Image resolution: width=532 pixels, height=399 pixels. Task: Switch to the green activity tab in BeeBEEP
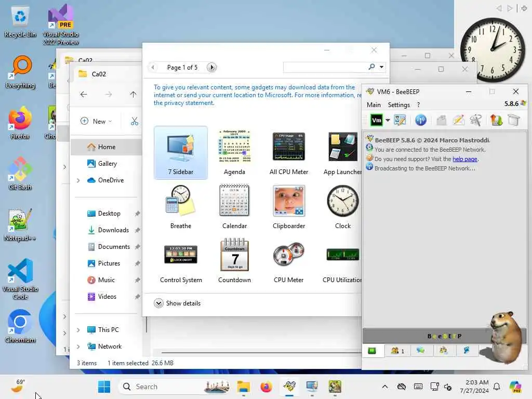pyautogui.click(x=372, y=351)
